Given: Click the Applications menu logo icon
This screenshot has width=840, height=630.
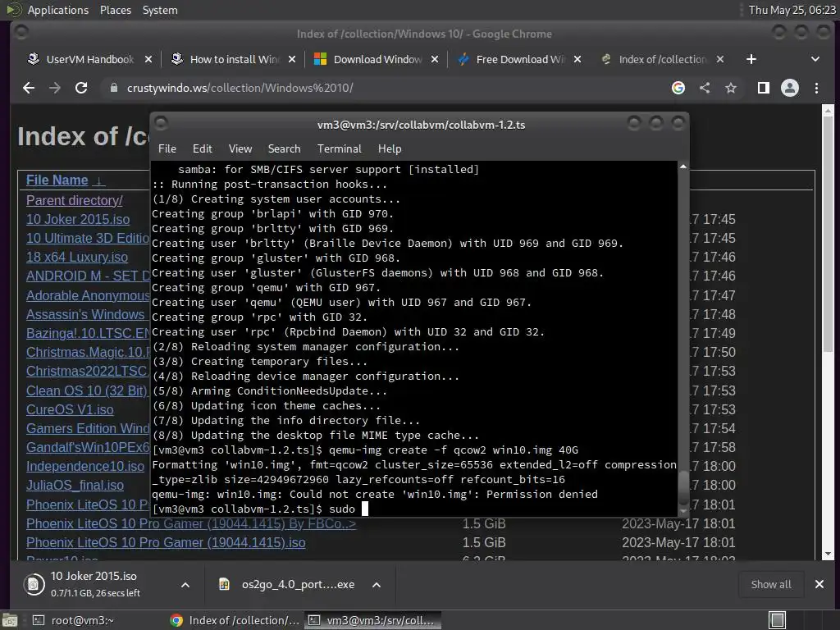Looking at the screenshot, I should 13,10.
